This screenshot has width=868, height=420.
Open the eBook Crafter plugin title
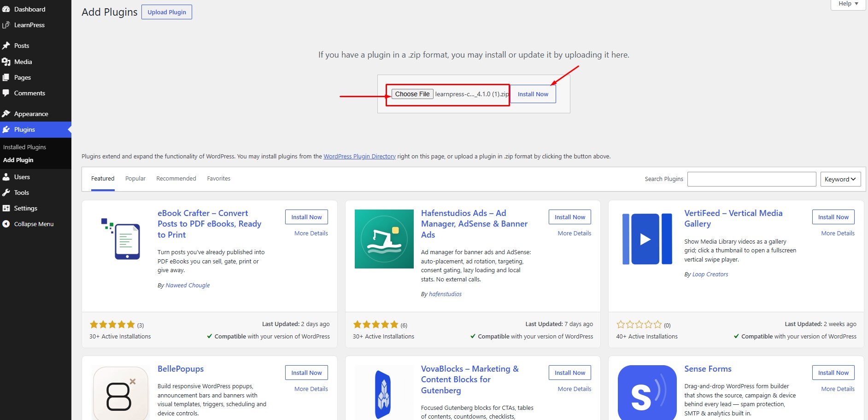(x=210, y=224)
